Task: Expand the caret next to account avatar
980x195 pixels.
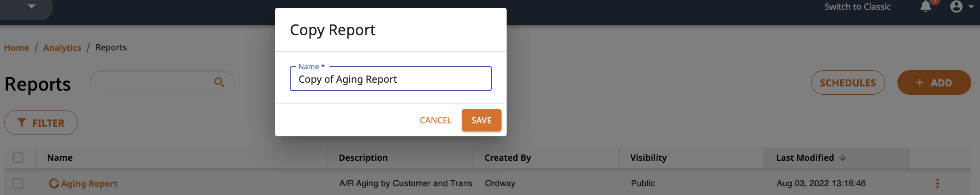Action: (971, 7)
